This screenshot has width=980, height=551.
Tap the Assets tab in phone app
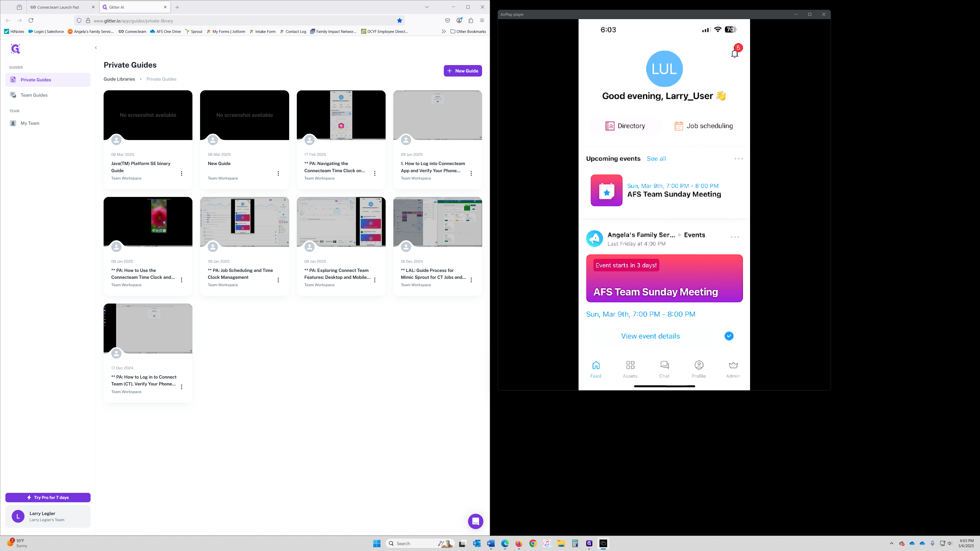[630, 369]
